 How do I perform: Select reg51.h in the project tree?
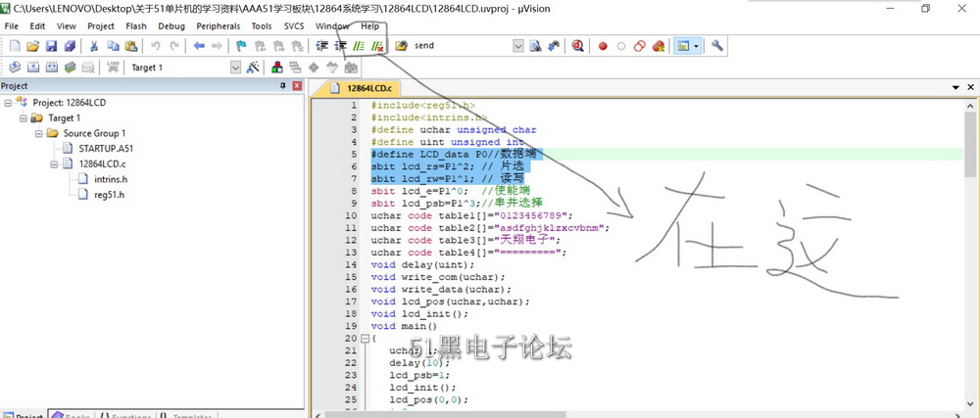(110, 195)
